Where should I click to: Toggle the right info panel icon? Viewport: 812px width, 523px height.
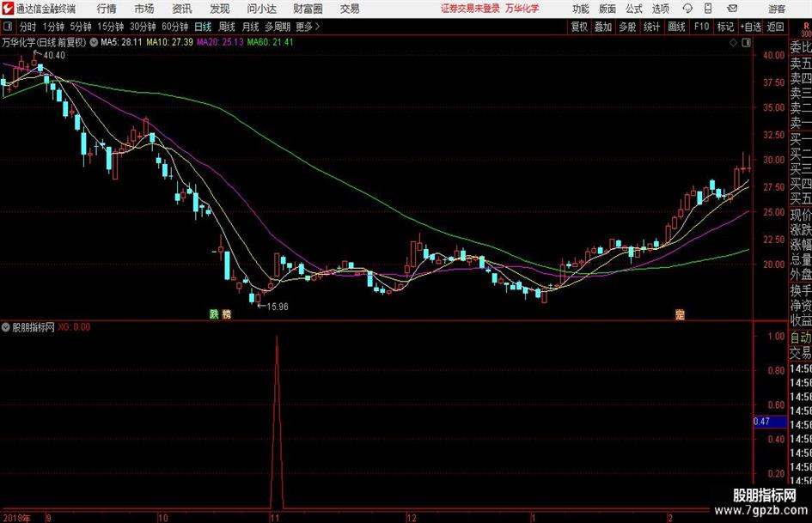pos(746,43)
